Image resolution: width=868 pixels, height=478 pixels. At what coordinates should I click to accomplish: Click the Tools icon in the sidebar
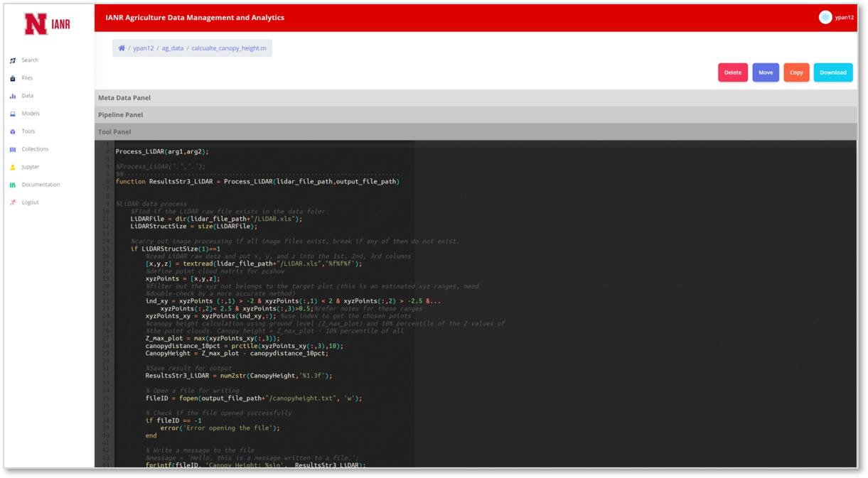pyautogui.click(x=13, y=131)
